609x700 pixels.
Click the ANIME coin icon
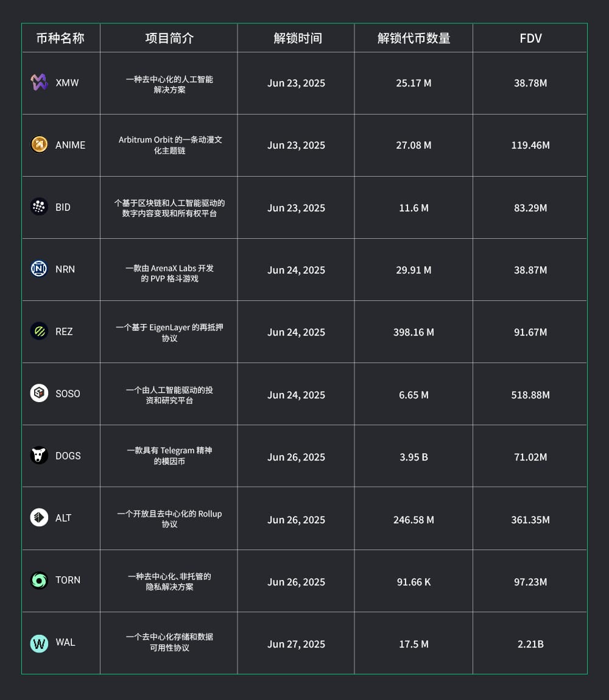[39, 144]
